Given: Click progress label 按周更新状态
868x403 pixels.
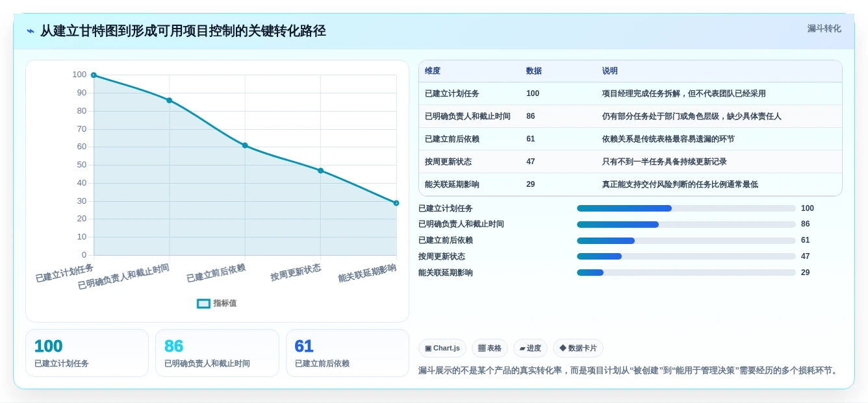Looking at the screenshot, I should (x=442, y=256).
